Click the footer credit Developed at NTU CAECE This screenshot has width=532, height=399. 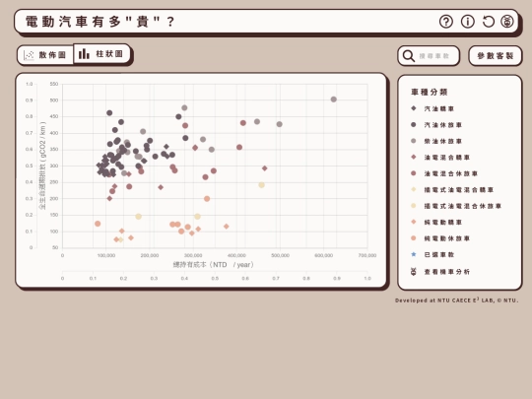click(x=456, y=300)
